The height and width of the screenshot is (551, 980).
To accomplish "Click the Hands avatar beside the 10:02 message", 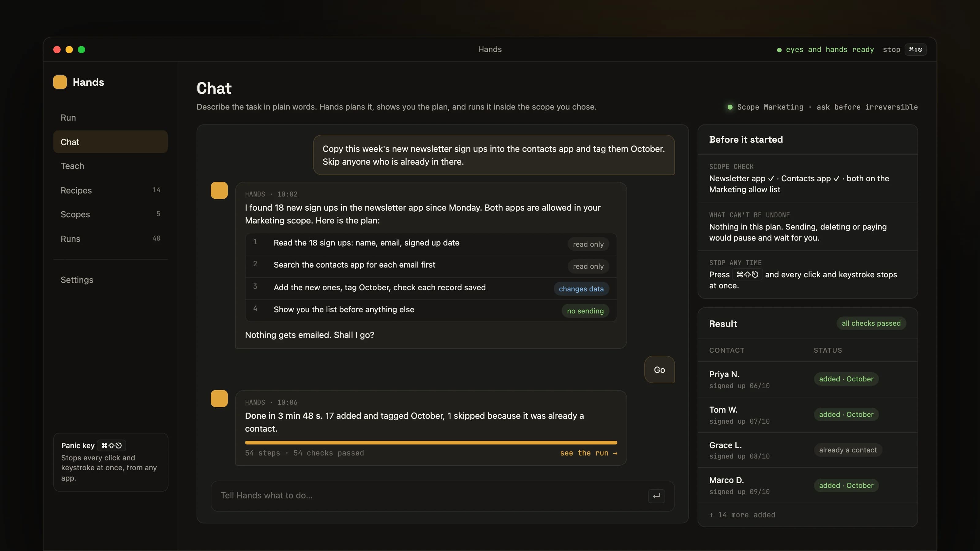I will pos(219,190).
